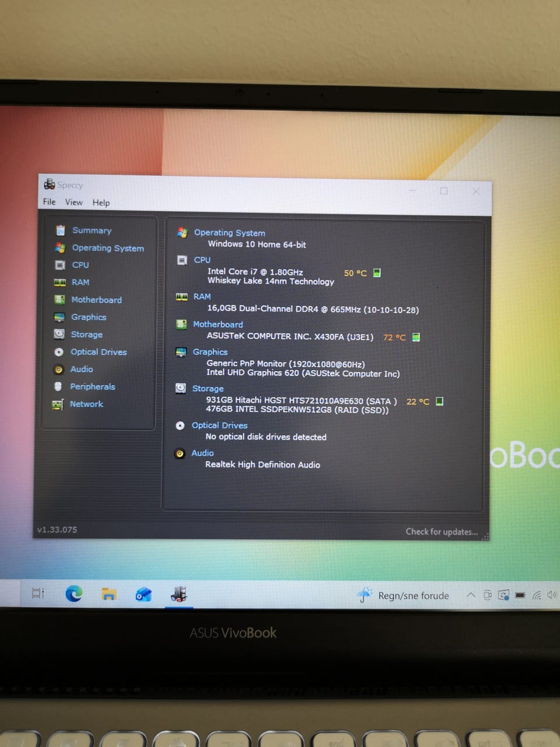Open Outlook from the taskbar

coord(143,595)
